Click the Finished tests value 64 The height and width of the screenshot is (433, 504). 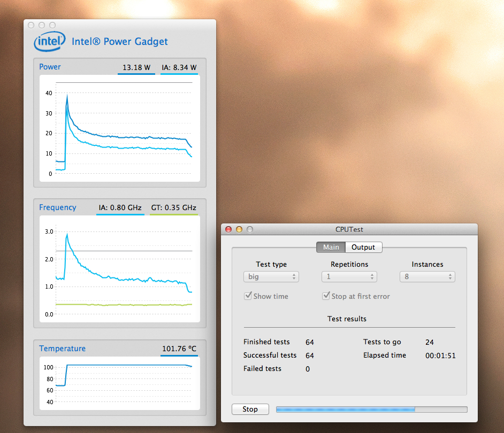[310, 342]
